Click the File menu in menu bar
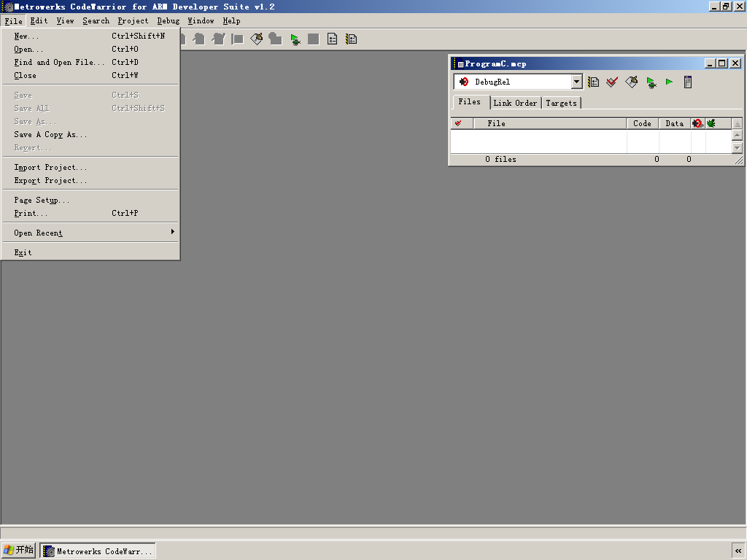747x560 pixels. [13, 21]
